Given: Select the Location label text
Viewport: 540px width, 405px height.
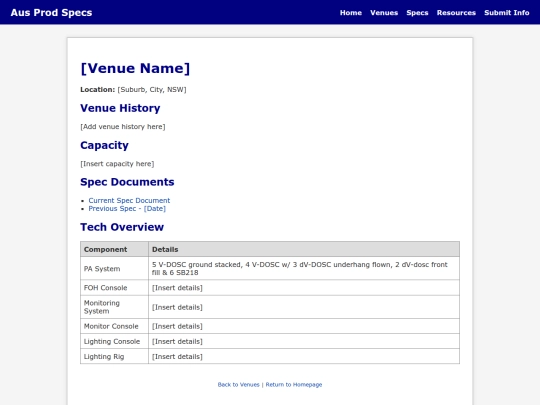Looking at the screenshot, I should point(97,90).
